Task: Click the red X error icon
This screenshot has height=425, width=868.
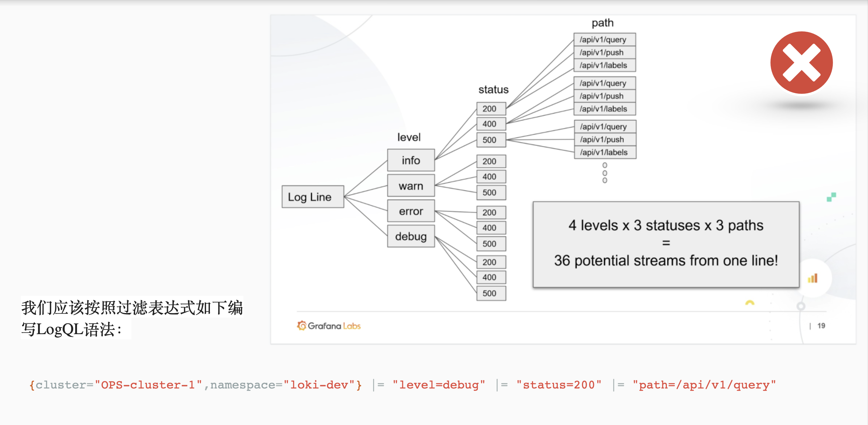Action: tap(801, 63)
